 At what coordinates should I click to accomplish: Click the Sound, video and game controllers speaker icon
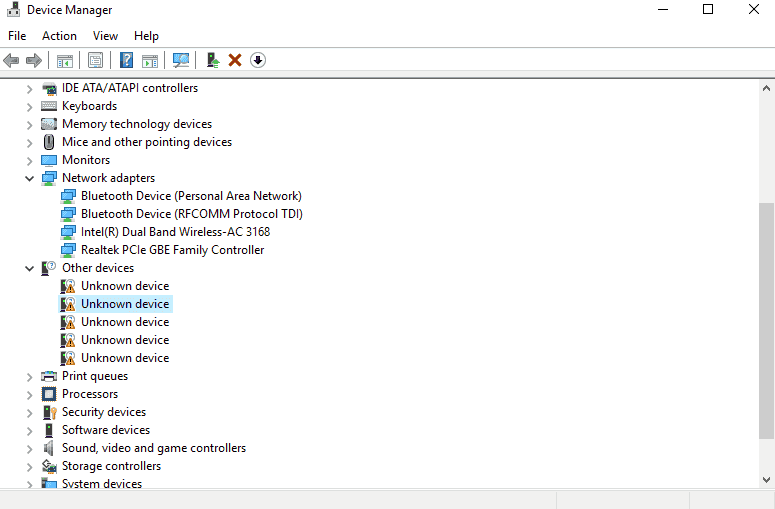coord(48,448)
